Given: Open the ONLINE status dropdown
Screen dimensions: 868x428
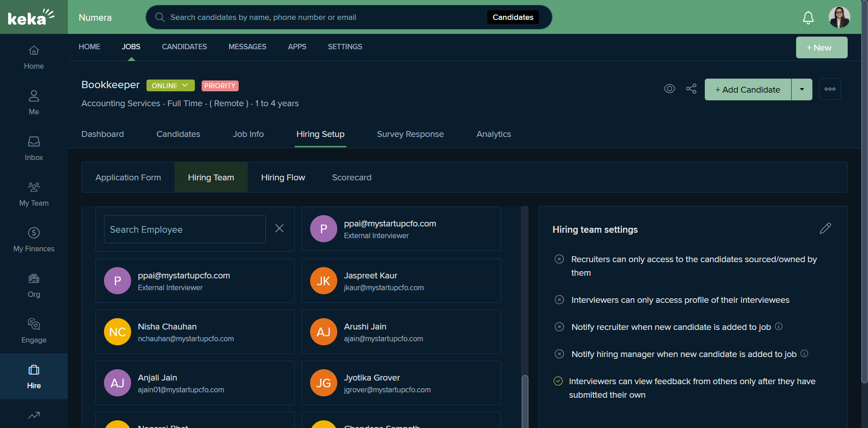Looking at the screenshot, I should [x=170, y=85].
